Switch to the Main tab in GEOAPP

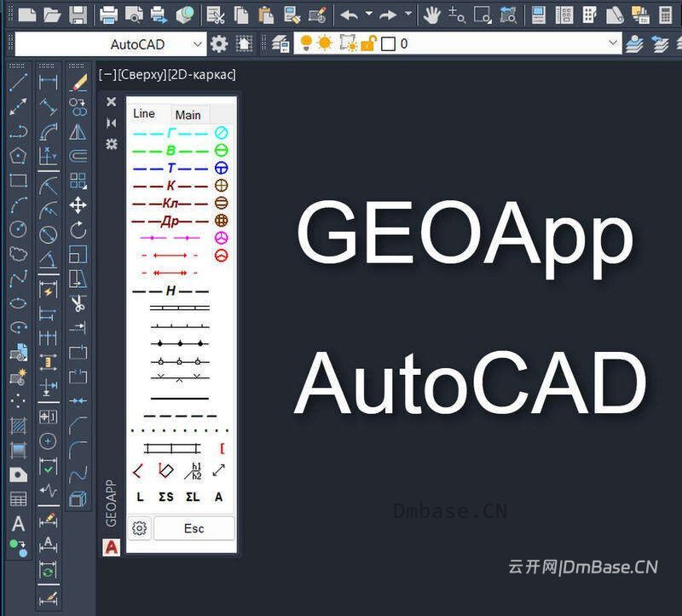[188, 115]
